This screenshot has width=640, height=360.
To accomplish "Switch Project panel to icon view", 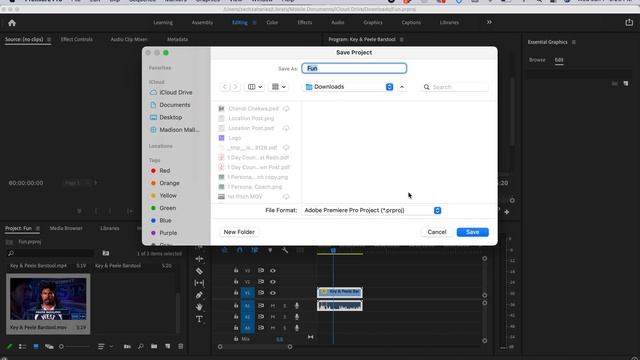I will tap(36, 347).
